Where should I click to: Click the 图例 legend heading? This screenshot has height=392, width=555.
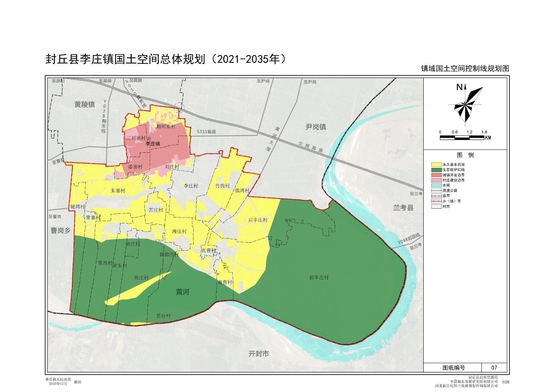(465, 155)
